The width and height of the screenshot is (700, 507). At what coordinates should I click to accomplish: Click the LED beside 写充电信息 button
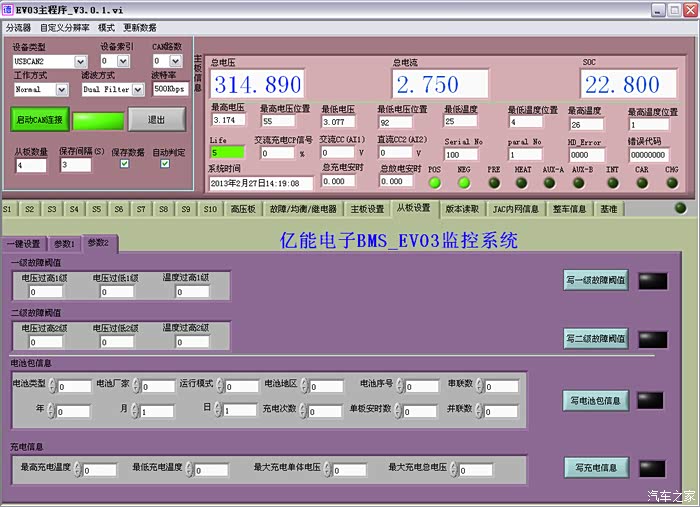(x=652, y=467)
